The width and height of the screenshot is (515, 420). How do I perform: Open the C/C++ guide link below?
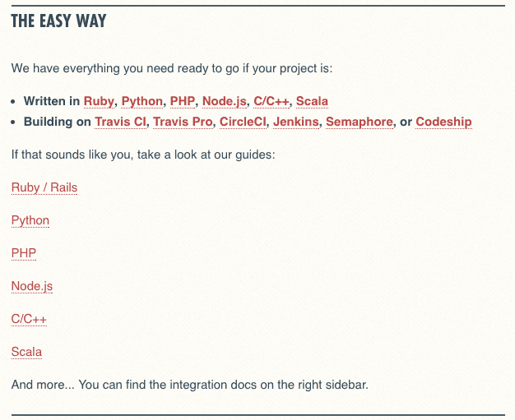(29, 319)
